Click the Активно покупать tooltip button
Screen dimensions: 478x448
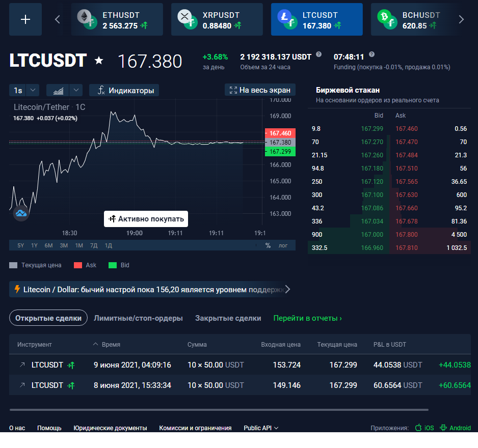point(146,219)
